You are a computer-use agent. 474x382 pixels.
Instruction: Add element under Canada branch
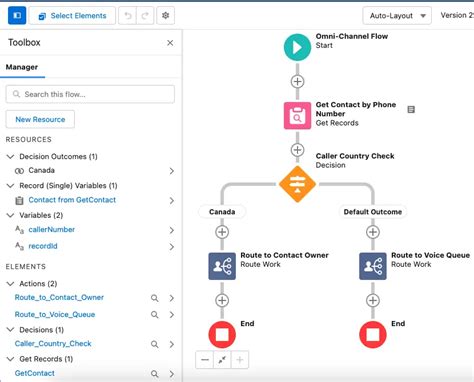click(222, 232)
